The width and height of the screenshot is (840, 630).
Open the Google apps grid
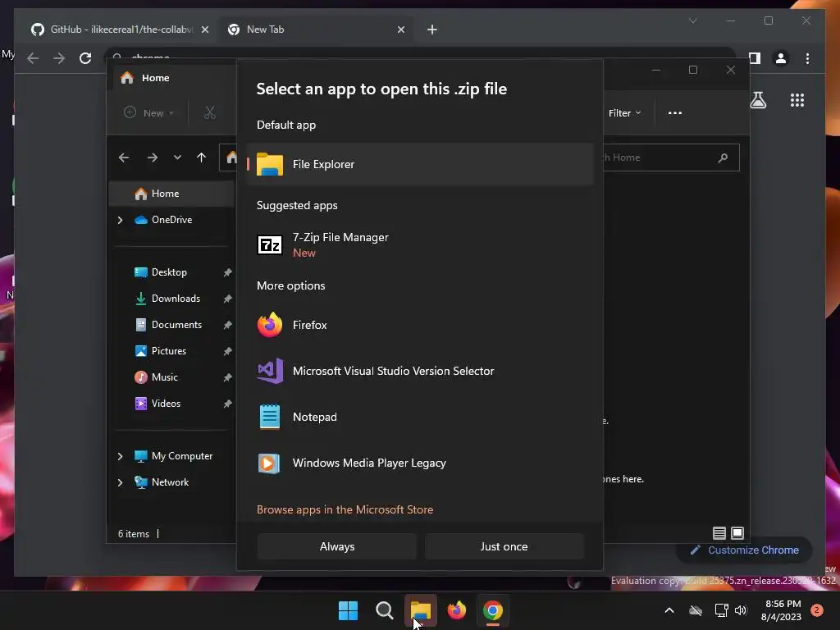[797, 100]
